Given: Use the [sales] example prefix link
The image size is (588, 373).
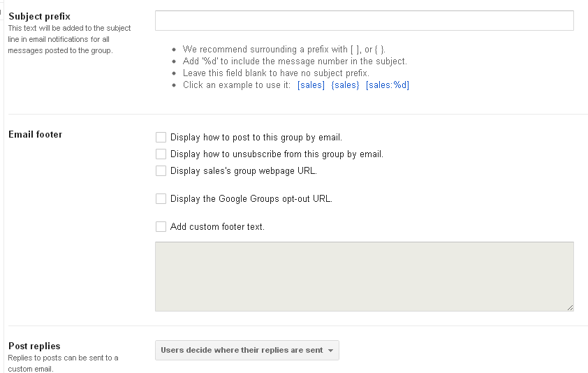Looking at the screenshot, I should point(311,85).
